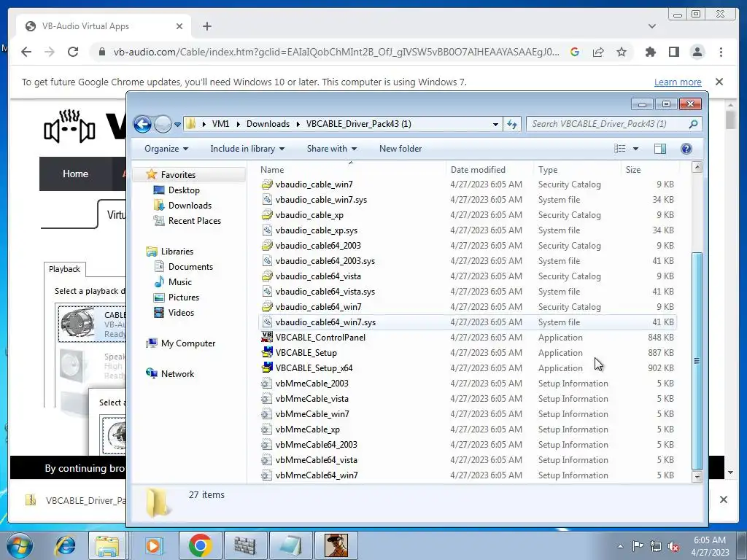Select vbMmeCable_2003 setup information icon
The width and height of the screenshot is (747, 560).
click(267, 384)
